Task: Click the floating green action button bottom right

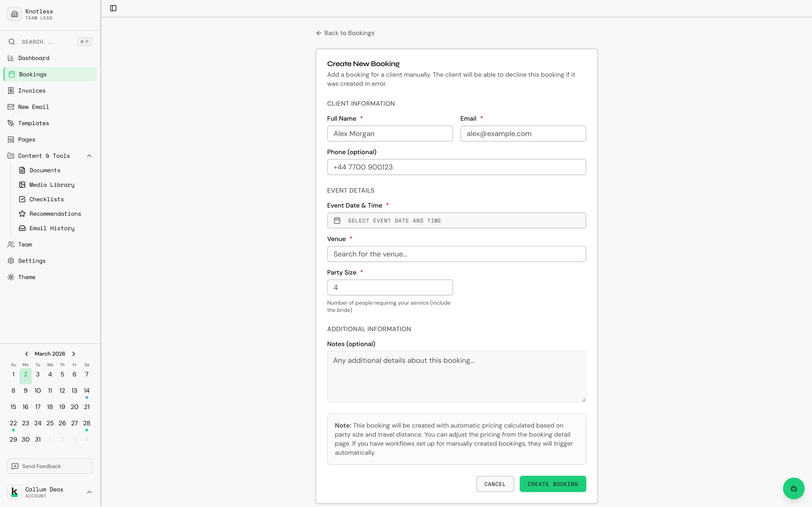Action: (793, 488)
